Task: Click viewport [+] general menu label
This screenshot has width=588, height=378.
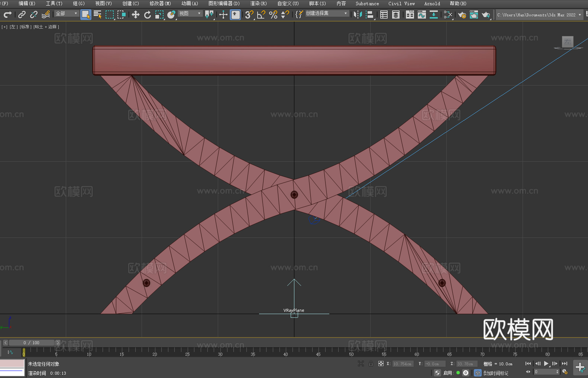Action: click(4, 27)
